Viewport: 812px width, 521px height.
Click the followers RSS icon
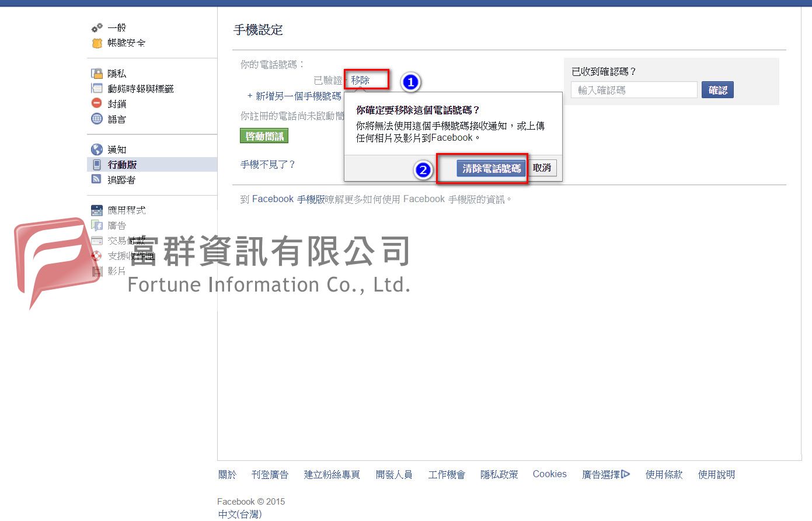click(x=97, y=179)
